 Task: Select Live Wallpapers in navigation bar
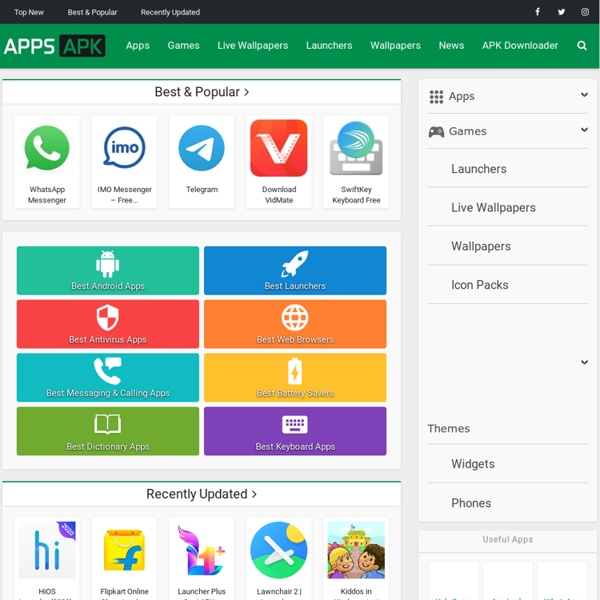tap(253, 46)
